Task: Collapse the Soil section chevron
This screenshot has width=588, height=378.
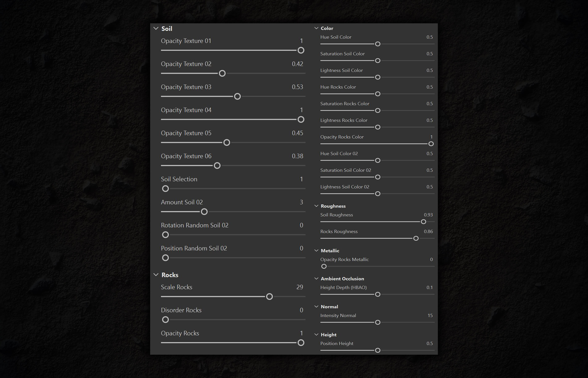Action: click(156, 29)
